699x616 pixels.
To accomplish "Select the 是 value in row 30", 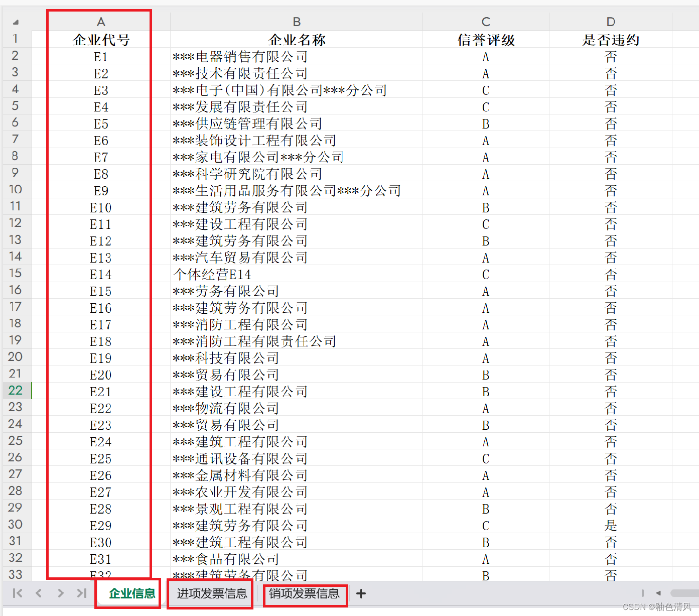I will point(611,525).
